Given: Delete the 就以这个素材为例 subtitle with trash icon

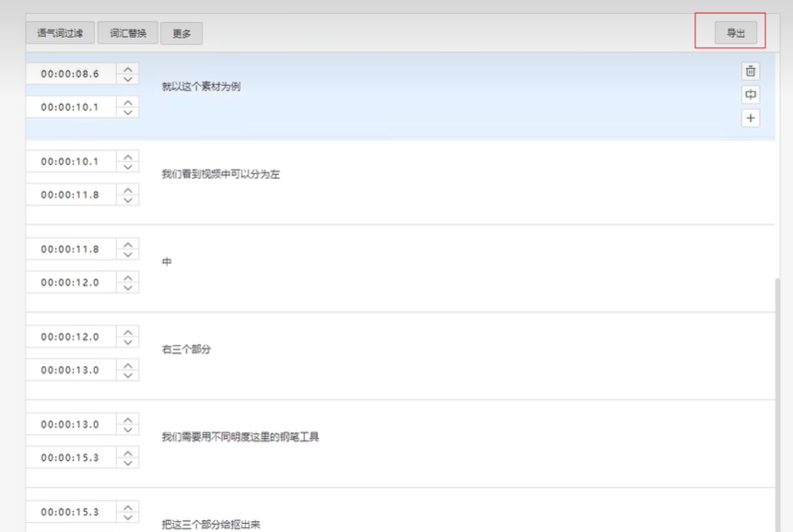Looking at the screenshot, I should pyautogui.click(x=751, y=71).
